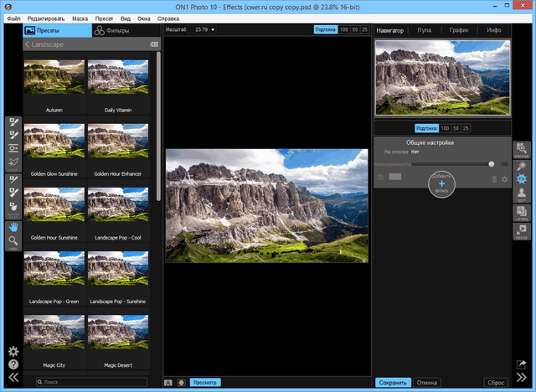Click the Сброс reset button

[x=496, y=382]
